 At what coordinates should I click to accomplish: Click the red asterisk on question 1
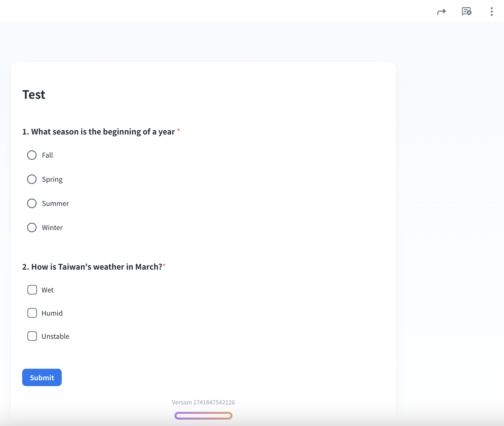(178, 130)
